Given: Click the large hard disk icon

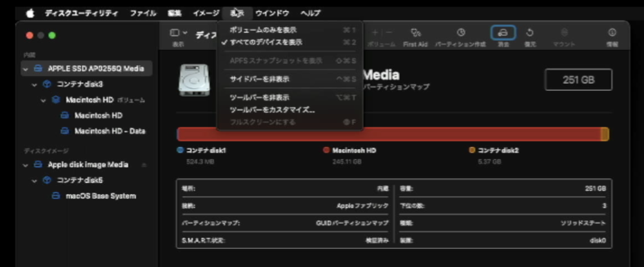Looking at the screenshot, I should coord(194,80).
